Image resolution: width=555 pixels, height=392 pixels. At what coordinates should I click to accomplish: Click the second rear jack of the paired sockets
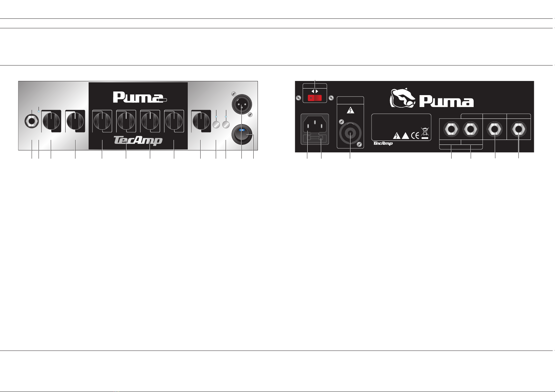click(x=471, y=130)
